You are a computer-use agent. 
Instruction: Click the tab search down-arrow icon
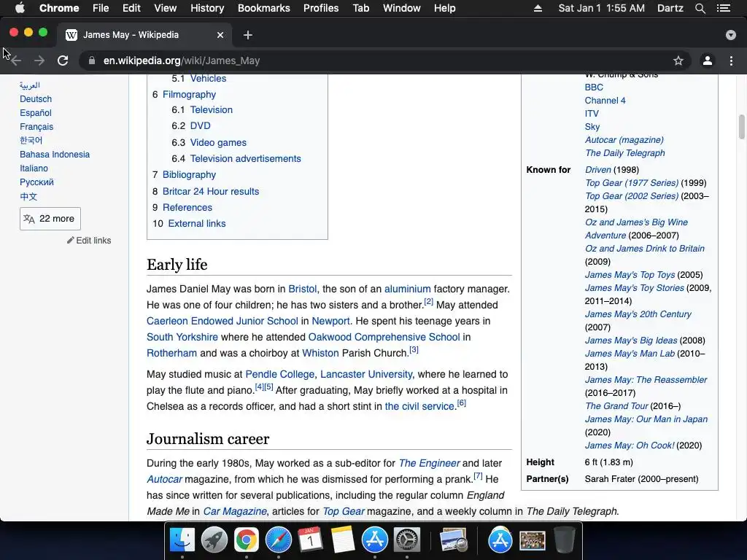coord(731,35)
